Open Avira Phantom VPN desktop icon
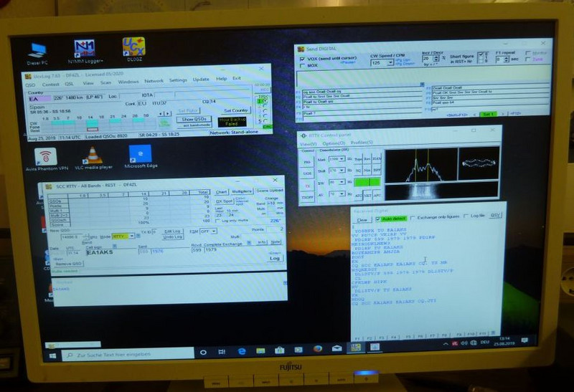 pos(47,159)
